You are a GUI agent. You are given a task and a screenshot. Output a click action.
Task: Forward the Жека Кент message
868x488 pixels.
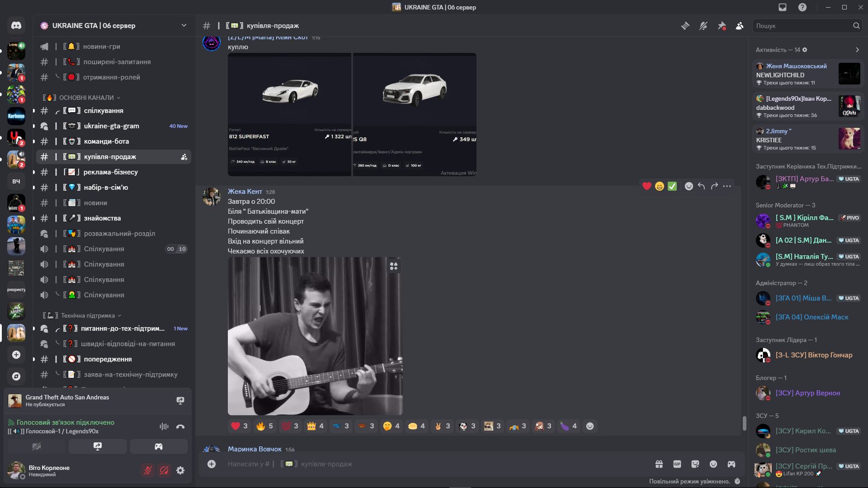click(714, 186)
